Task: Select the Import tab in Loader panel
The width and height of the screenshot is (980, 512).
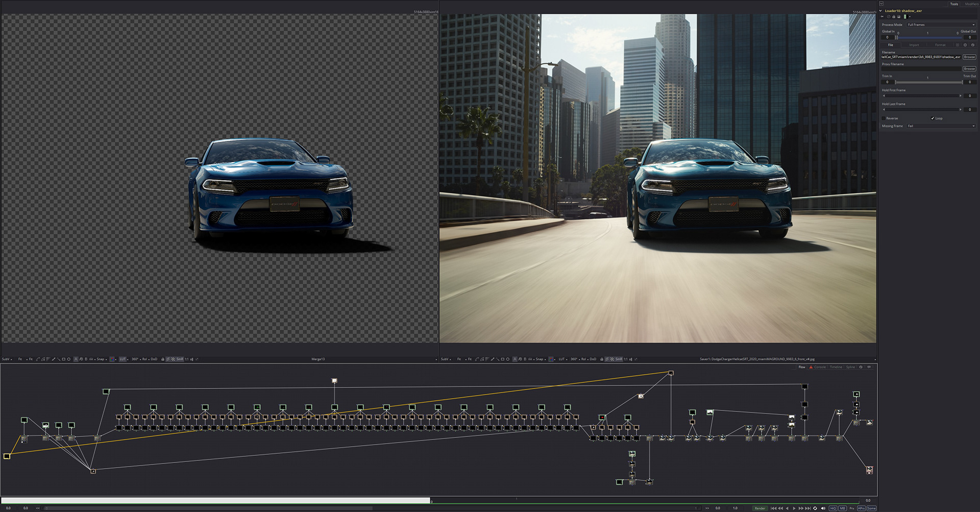Action: click(914, 45)
